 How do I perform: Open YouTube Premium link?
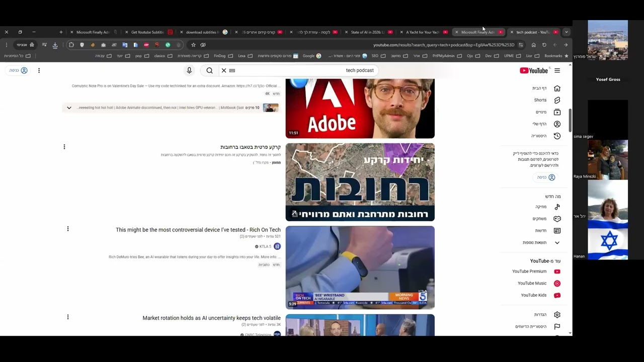tap(536, 271)
